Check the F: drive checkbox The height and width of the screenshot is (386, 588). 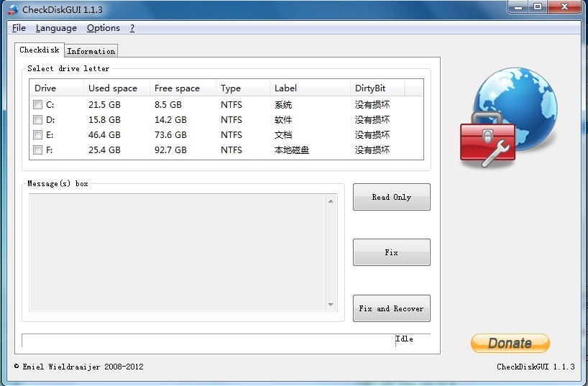pos(37,150)
